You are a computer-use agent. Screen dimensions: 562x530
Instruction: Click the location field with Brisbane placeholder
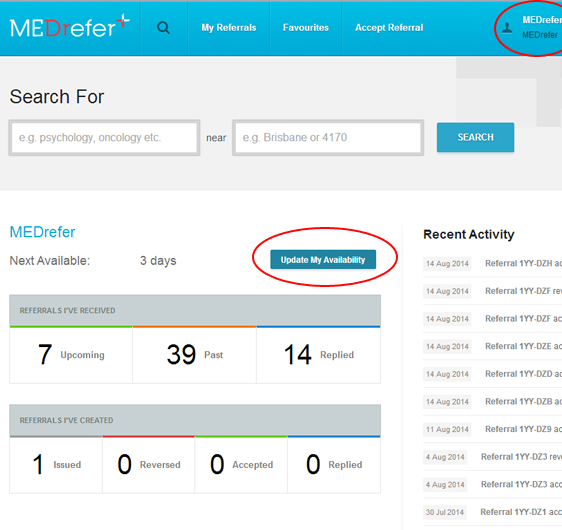point(328,138)
